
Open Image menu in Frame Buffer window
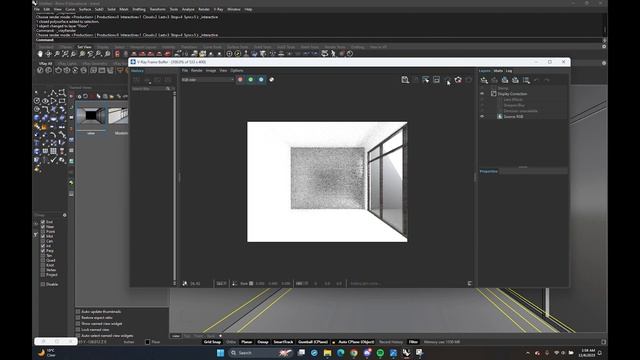(x=211, y=71)
